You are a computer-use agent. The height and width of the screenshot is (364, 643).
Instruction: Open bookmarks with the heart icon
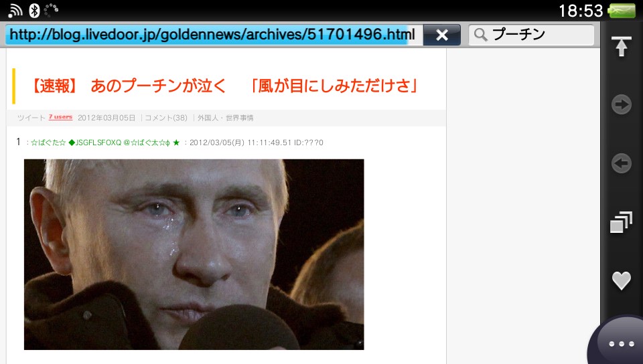pos(622,281)
